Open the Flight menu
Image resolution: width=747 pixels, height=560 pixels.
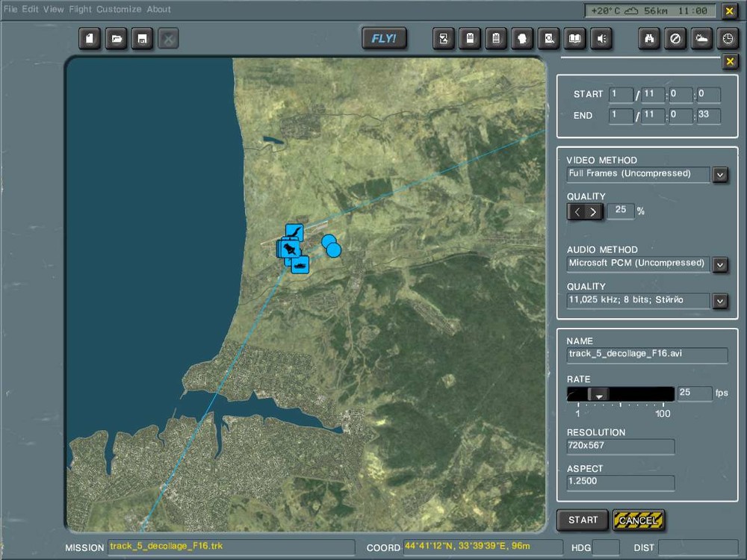tap(80, 10)
